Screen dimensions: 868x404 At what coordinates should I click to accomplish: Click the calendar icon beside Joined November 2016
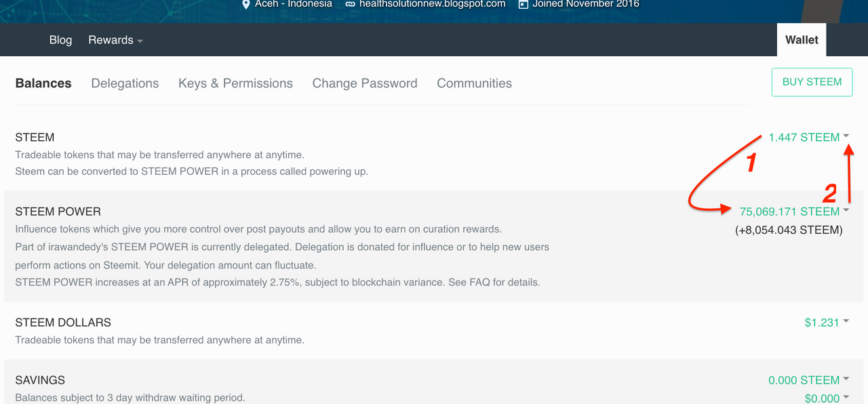pos(523,4)
